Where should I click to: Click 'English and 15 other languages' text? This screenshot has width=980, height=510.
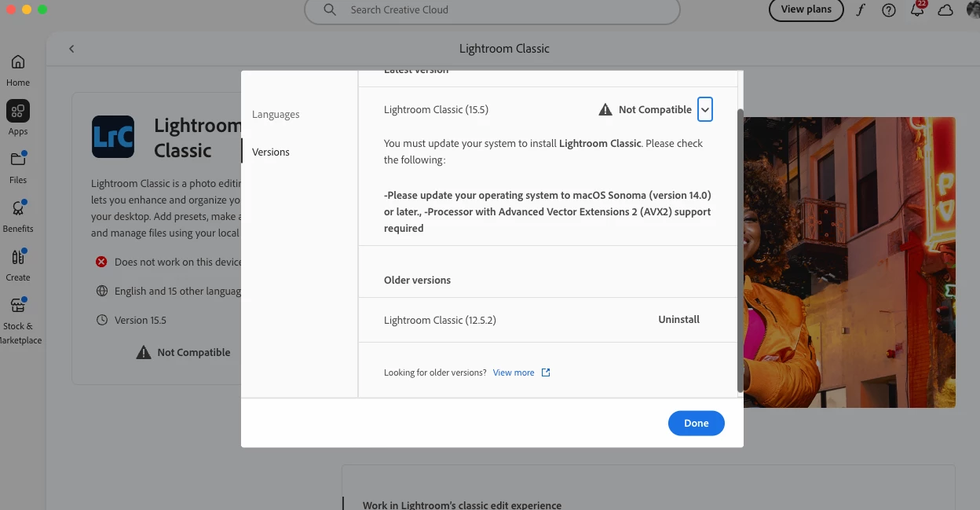pyautogui.click(x=177, y=291)
